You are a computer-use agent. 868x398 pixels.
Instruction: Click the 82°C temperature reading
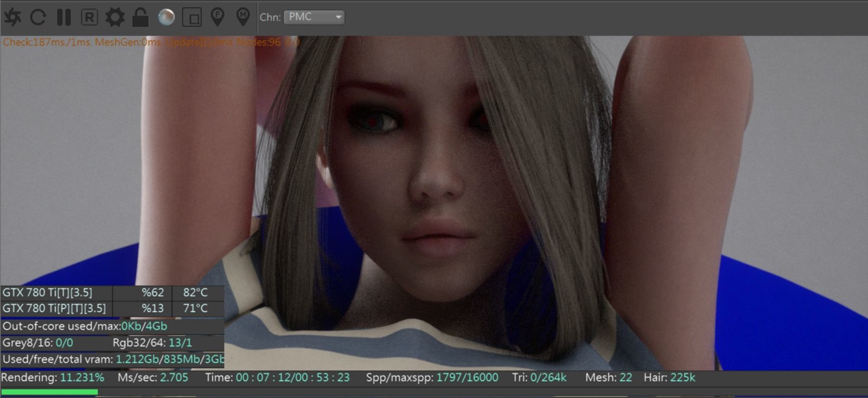[x=195, y=293]
